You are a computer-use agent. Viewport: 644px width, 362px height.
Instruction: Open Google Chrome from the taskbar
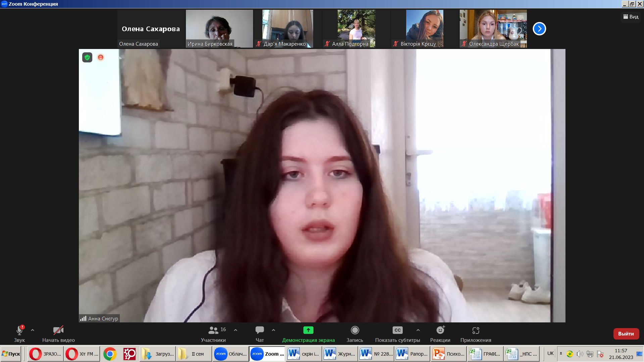[x=110, y=354]
